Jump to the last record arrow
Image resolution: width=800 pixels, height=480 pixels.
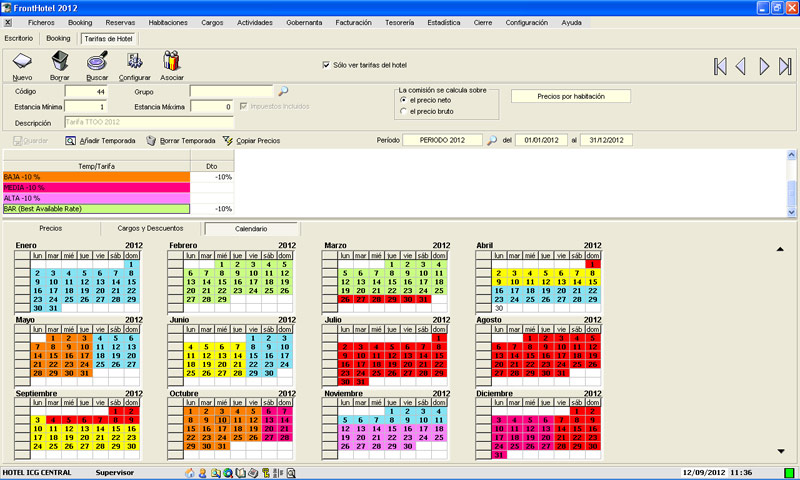click(784, 66)
